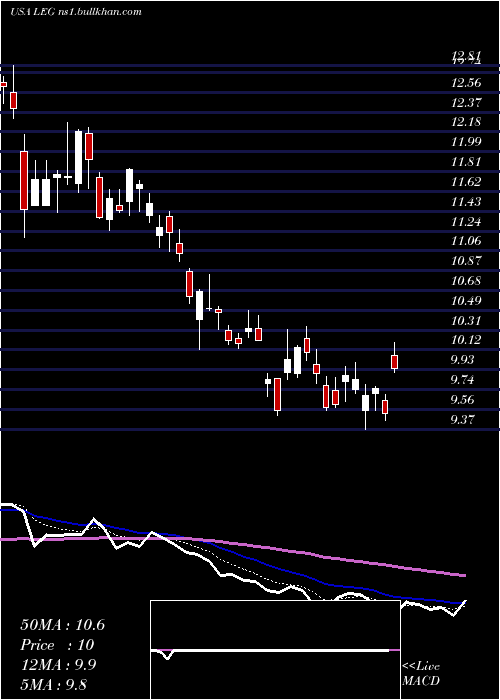
Task: Select the 11.99 price axis label
Action: 466,142
